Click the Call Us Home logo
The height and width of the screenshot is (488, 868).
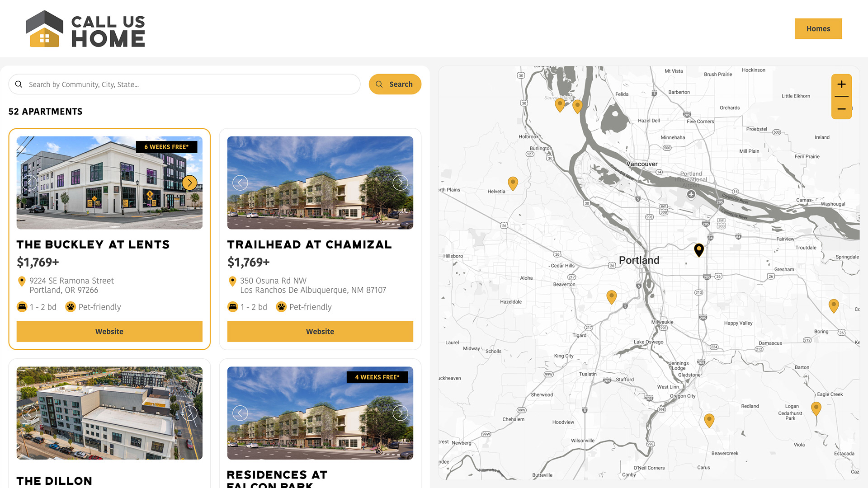click(85, 29)
